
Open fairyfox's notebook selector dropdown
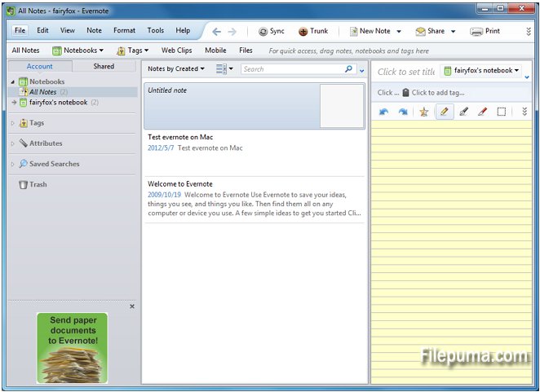pos(481,71)
